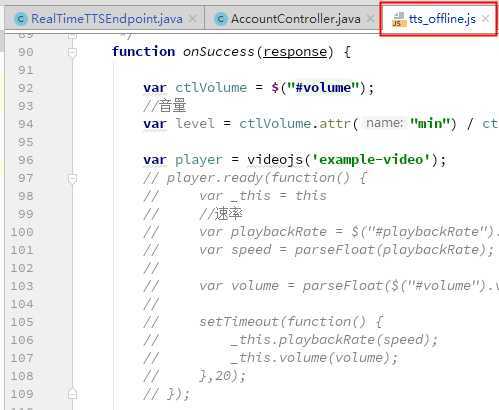Click the onSuccess function name
The image size is (499, 410).
[x=218, y=52]
